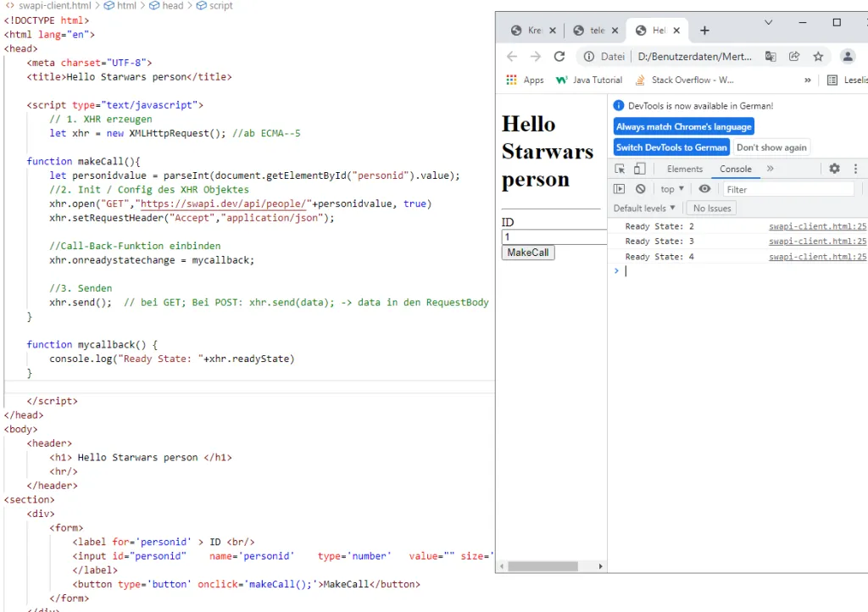
Task: Open the DevTools three-dot customize menu
Action: tap(855, 169)
